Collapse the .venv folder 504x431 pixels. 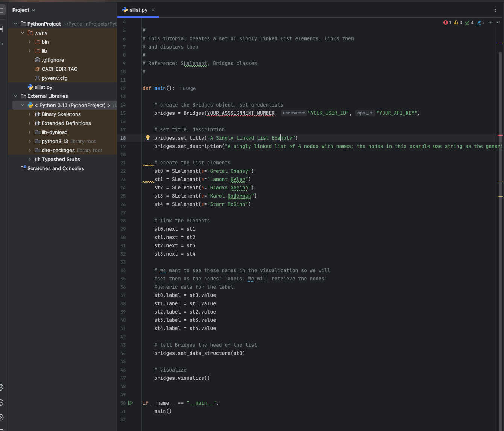click(x=23, y=33)
